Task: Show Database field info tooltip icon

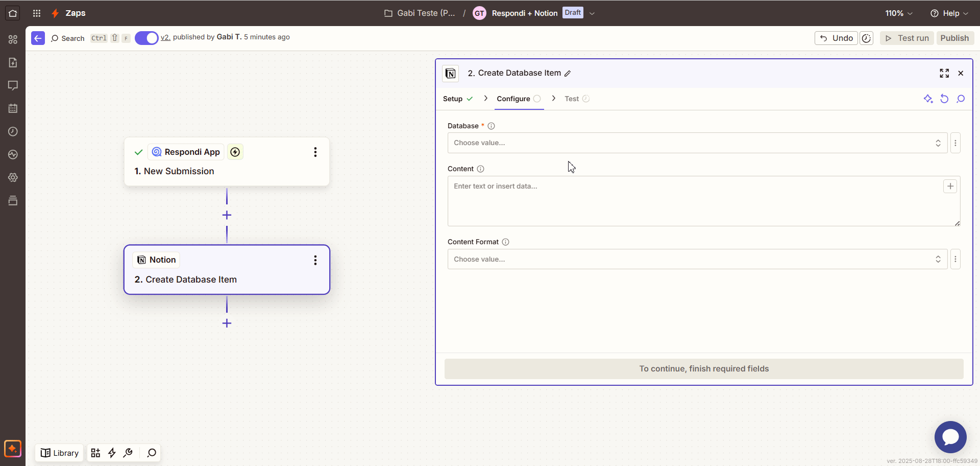Action: [491, 126]
